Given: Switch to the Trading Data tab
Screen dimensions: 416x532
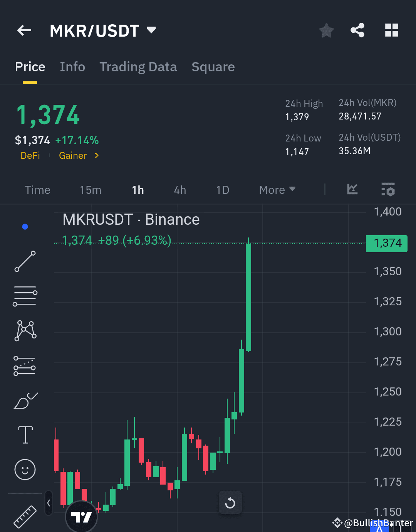Looking at the screenshot, I should tap(138, 67).
